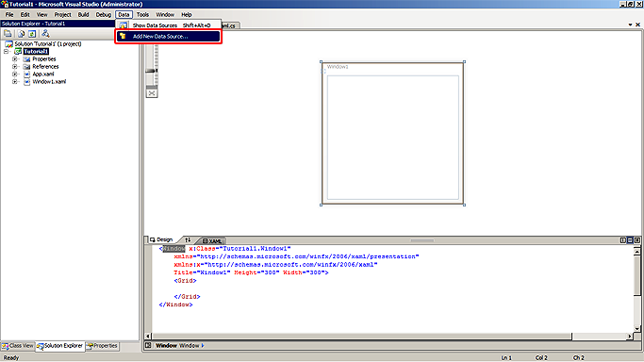Click the vertical split view icon
Screen dimensions: 644x362
(623, 240)
